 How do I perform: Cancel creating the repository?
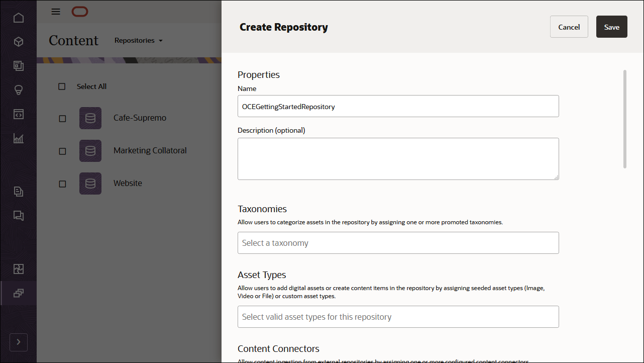(x=569, y=27)
